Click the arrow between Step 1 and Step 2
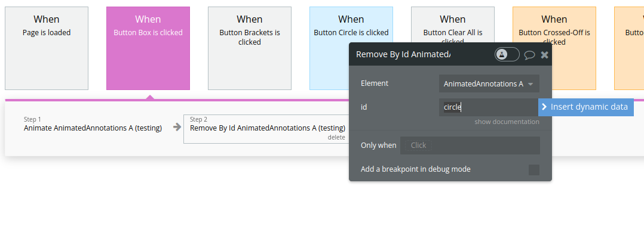The height and width of the screenshot is (226, 644). click(177, 127)
